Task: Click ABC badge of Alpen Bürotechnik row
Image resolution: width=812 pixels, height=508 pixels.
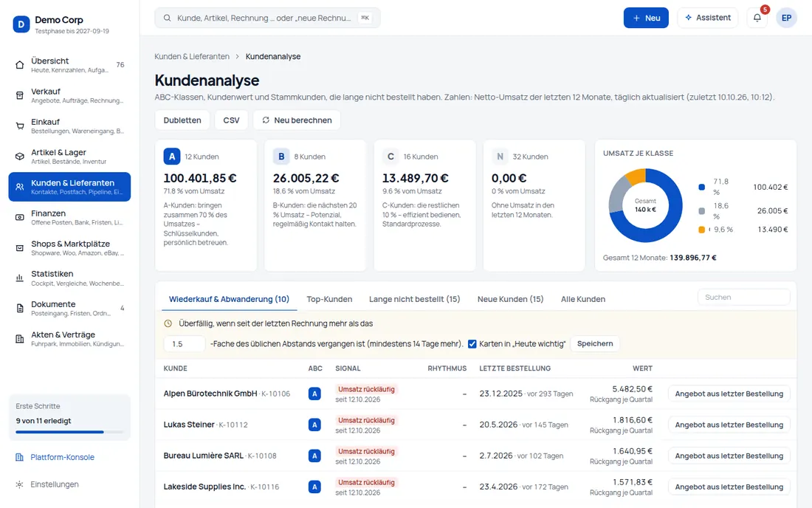Action: [314, 394]
